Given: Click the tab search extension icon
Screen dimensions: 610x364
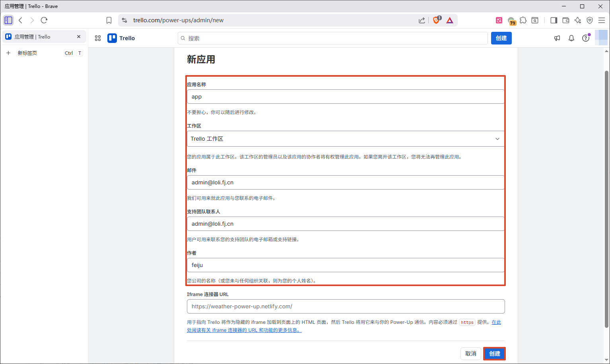Looking at the screenshot, I should pos(535,20).
